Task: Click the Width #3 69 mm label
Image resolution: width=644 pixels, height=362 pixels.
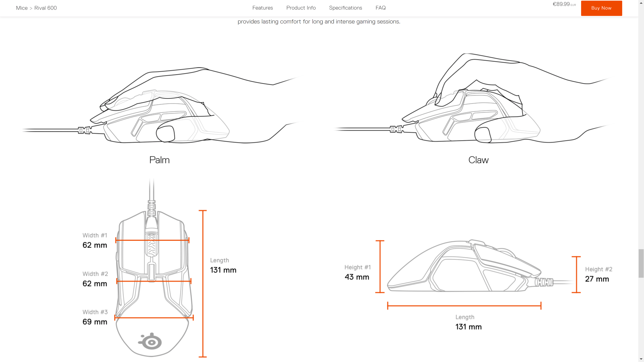Action: coord(95,317)
